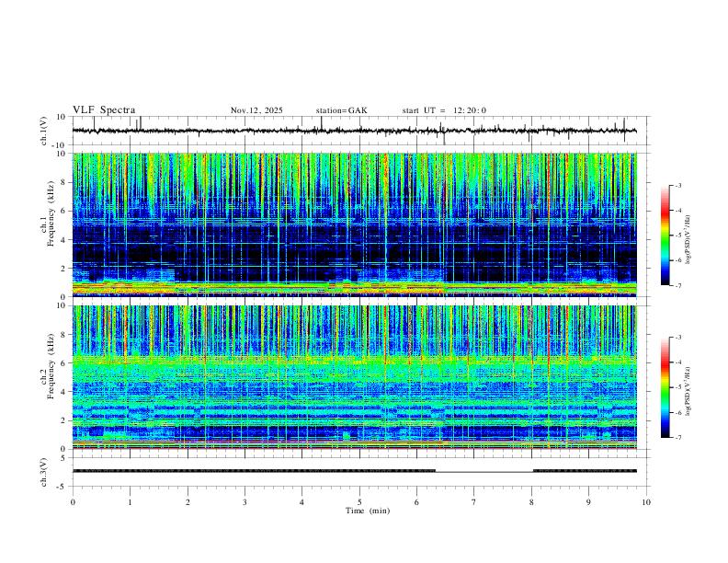
Task: Click the ch.3 voltage trace panel
Action: coord(360,472)
